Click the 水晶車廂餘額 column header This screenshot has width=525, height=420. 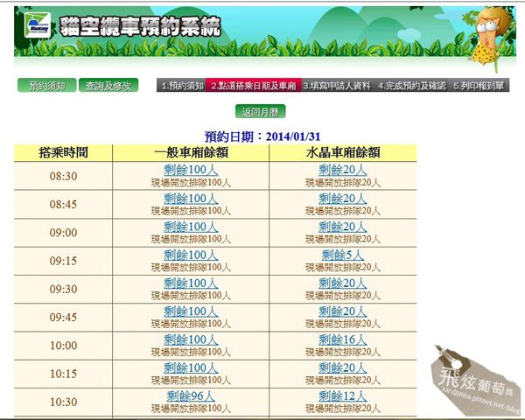coord(343,153)
